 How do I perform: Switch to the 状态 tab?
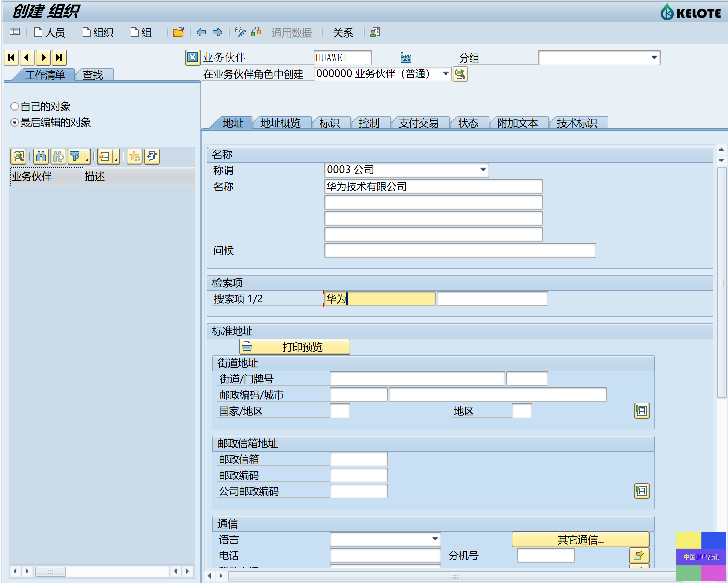[468, 123]
